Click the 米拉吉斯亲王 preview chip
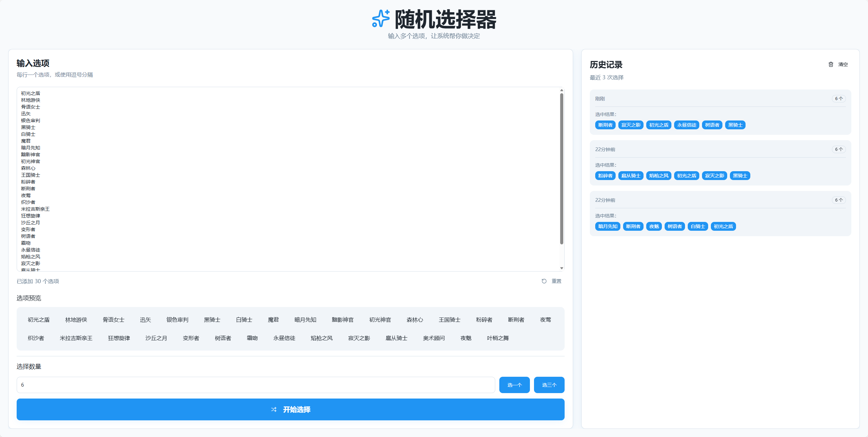 tap(76, 338)
